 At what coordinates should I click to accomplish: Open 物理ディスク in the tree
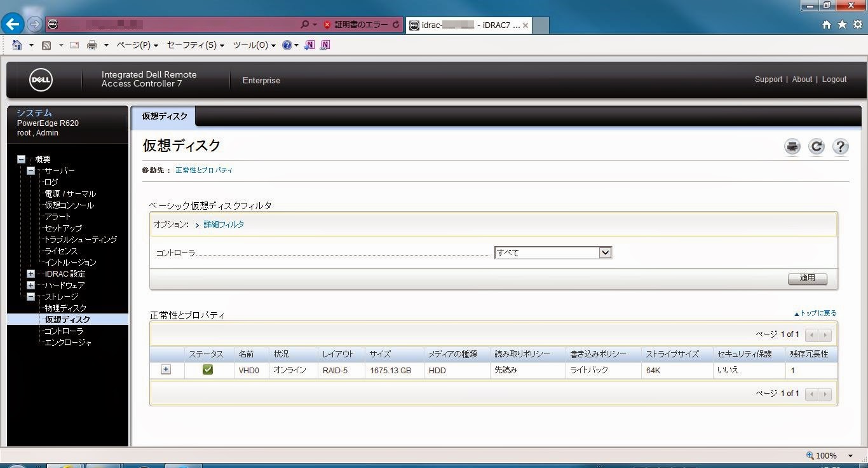(65, 308)
